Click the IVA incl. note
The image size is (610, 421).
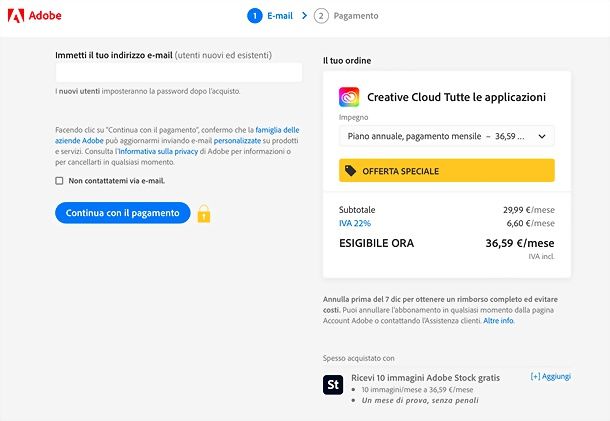click(x=542, y=256)
